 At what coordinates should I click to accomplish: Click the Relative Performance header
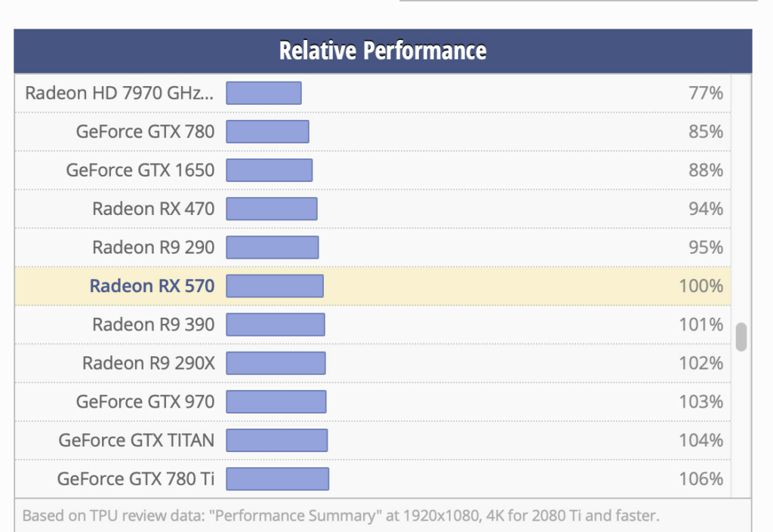click(x=383, y=51)
